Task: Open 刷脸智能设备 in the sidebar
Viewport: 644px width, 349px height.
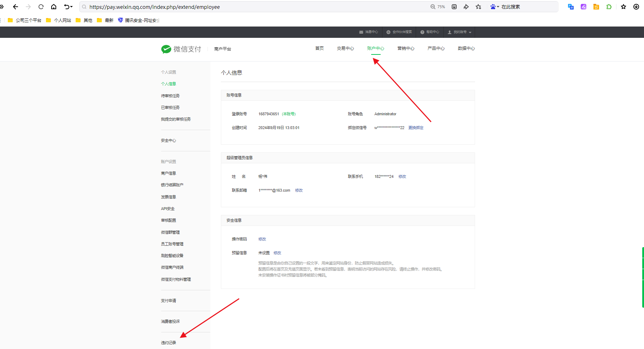Action: pos(172,256)
